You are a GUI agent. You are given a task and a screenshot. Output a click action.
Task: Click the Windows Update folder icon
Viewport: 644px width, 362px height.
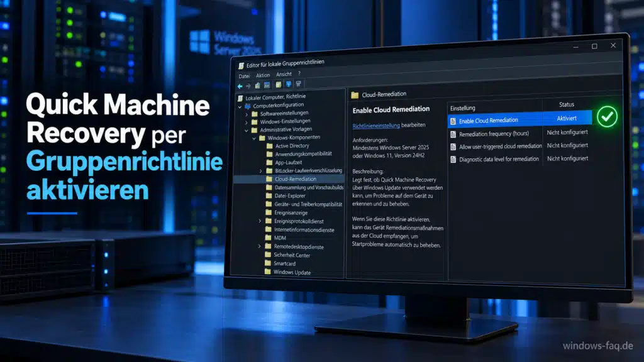click(268, 271)
